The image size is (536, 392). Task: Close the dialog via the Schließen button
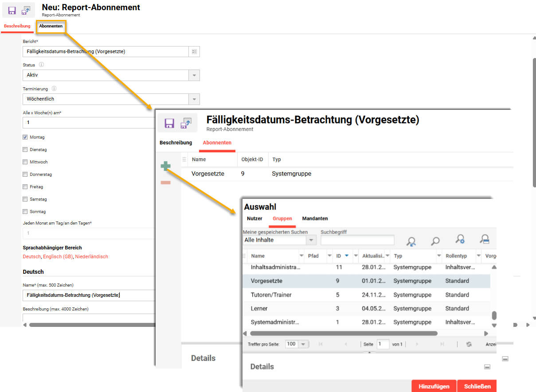(x=477, y=386)
